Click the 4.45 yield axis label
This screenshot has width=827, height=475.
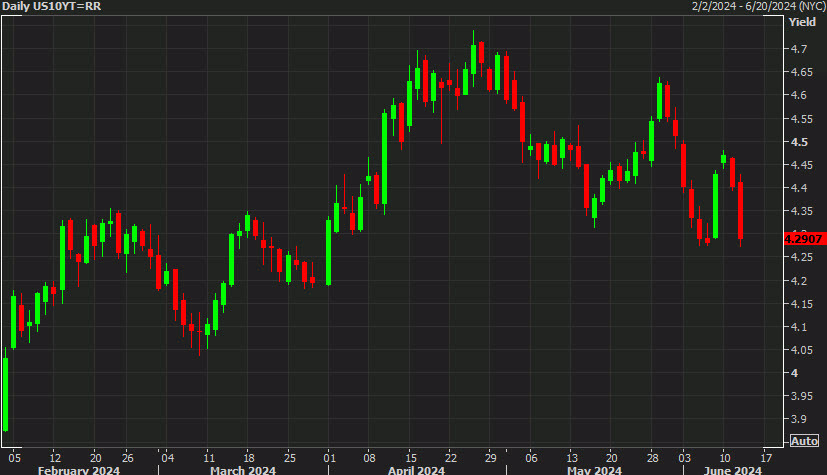click(x=801, y=165)
